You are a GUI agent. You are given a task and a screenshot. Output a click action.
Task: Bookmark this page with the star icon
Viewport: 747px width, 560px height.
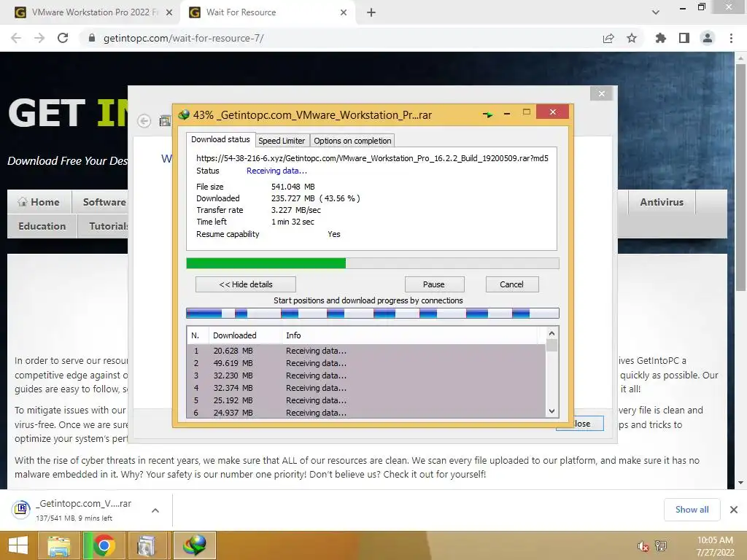click(x=632, y=38)
